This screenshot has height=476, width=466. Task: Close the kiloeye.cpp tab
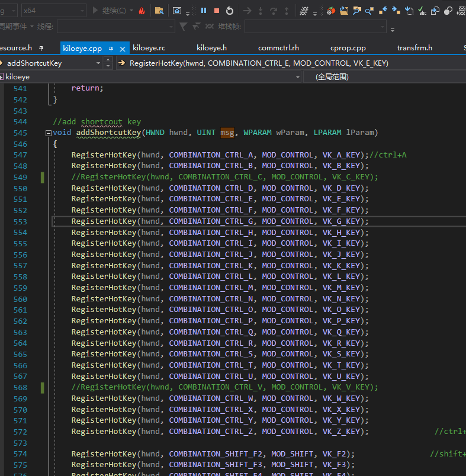[x=123, y=49]
